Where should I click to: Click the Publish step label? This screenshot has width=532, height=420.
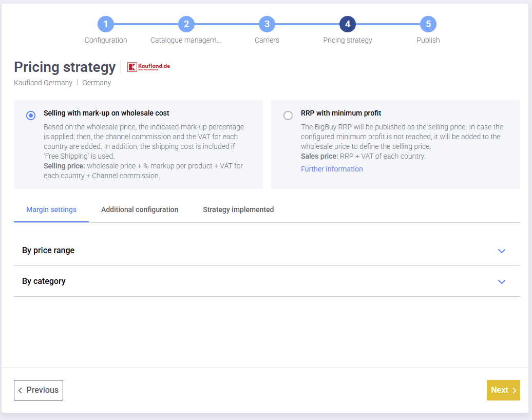428,40
